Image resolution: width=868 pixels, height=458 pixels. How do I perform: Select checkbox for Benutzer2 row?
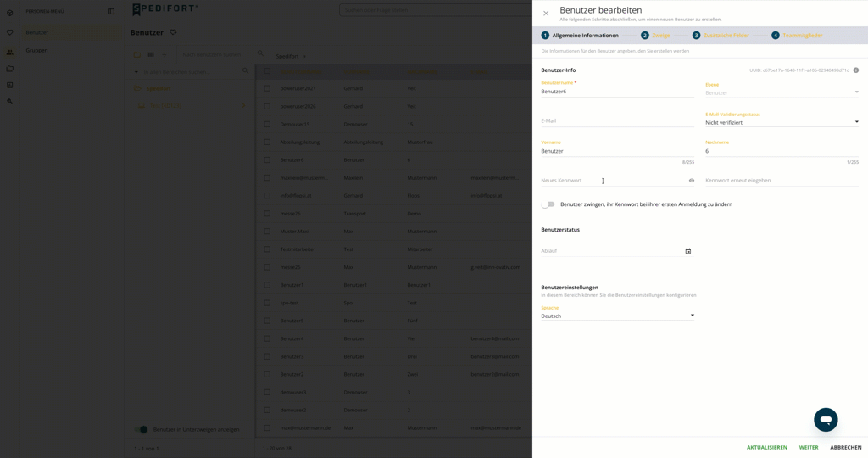[267, 374]
